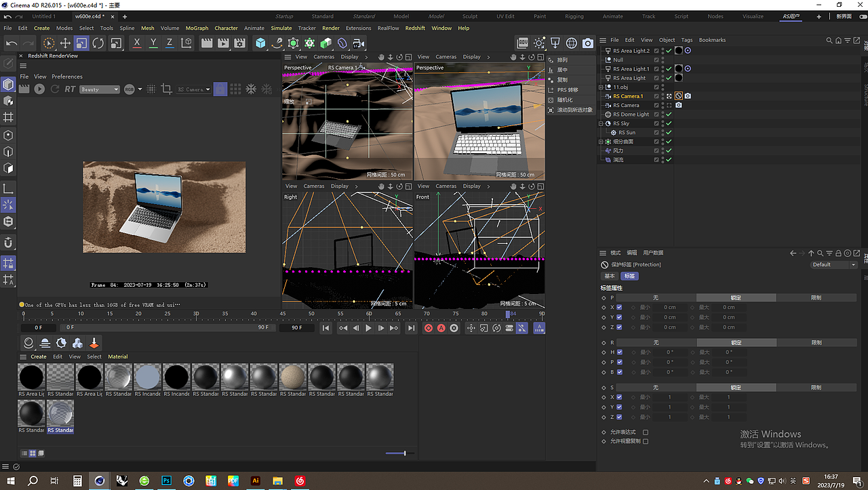Image resolution: width=868 pixels, height=490 pixels.
Task: Collapse the RS Sky hierarchy
Action: point(601,124)
